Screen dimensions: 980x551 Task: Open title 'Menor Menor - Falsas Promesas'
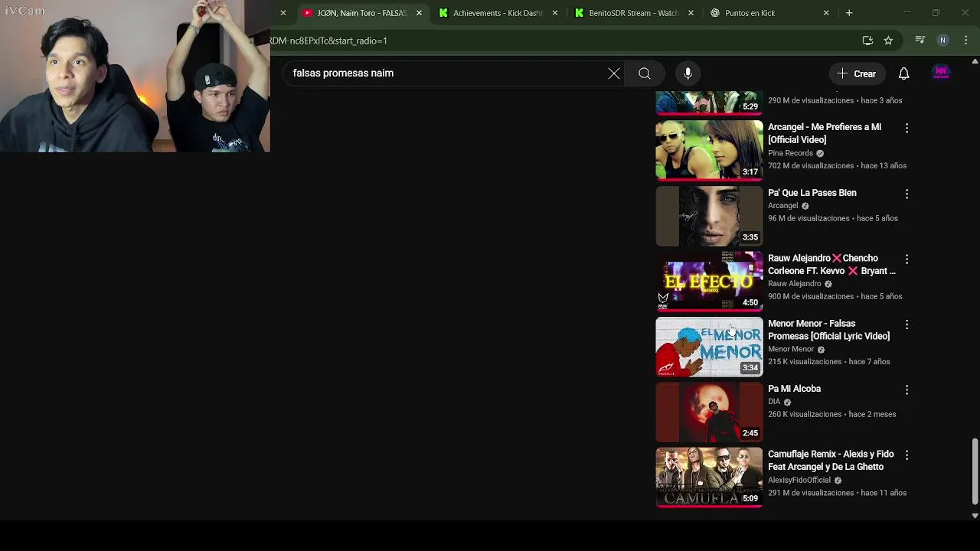pyautogui.click(x=828, y=330)
